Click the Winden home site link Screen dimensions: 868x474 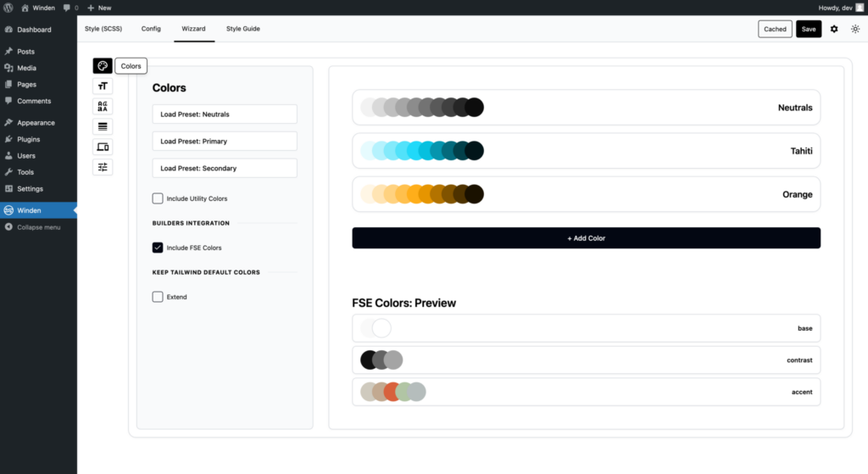(38, 8)
